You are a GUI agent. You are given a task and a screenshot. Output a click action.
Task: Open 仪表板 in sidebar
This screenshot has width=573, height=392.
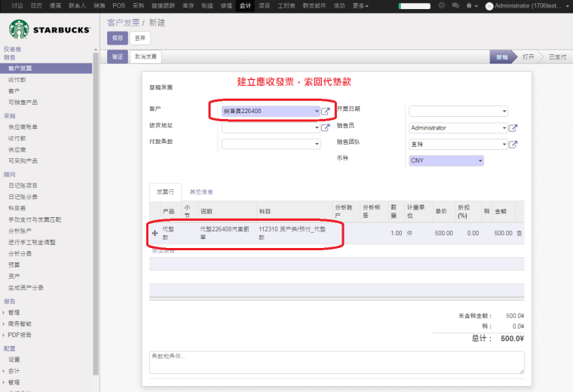click(12, 49)
